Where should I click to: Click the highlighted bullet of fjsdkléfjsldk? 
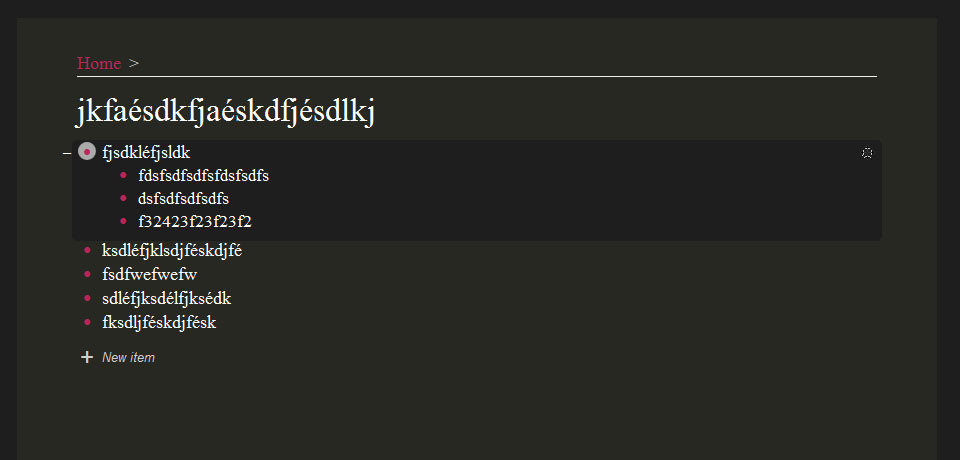coord(87,151)
